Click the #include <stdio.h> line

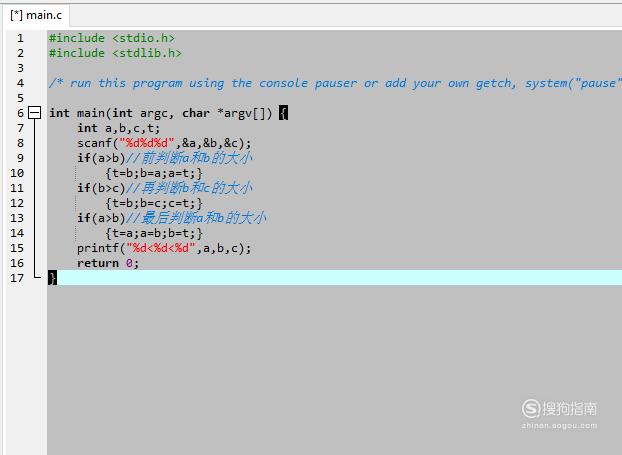[x=111, y=38]
